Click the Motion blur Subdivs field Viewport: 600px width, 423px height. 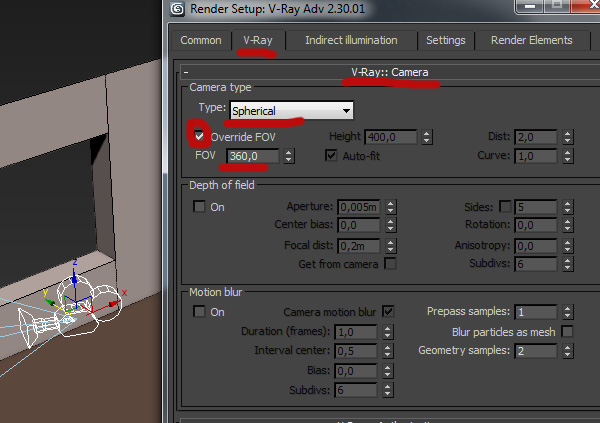(x=356, y=390)
